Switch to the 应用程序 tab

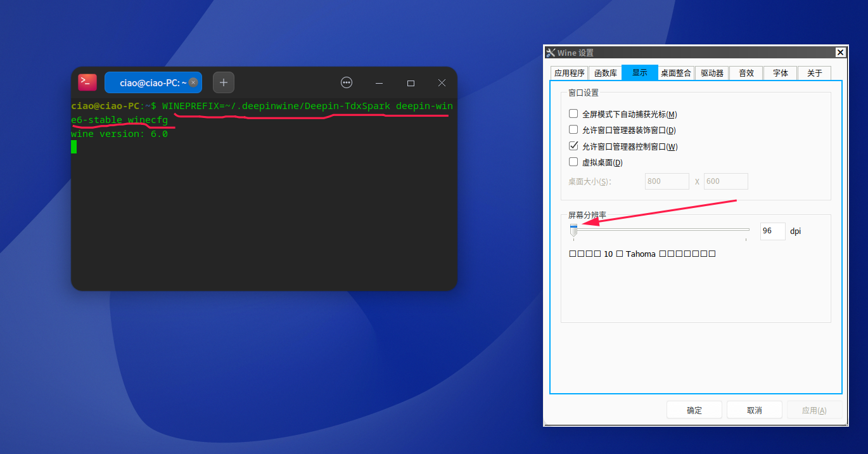[x=568, y=72]
